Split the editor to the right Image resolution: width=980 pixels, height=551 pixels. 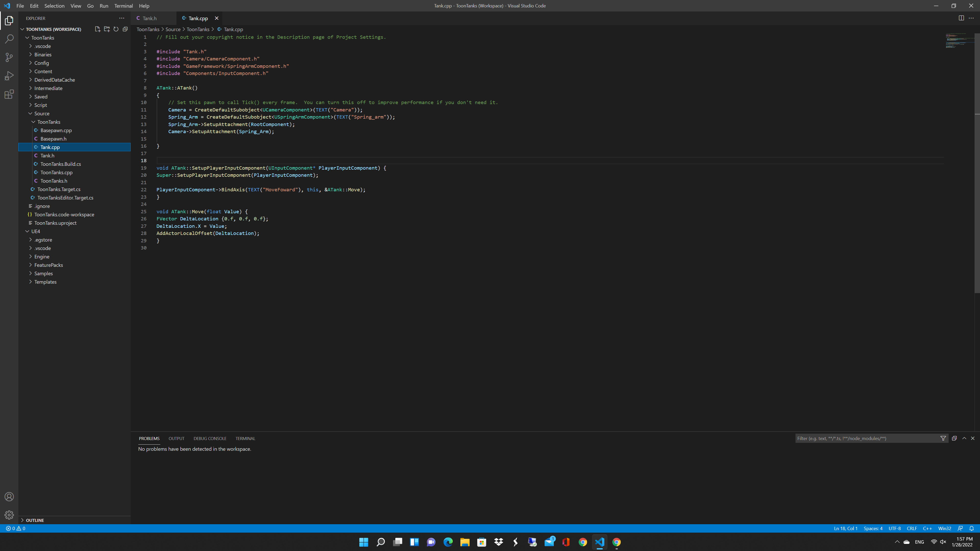coord(962,18)
